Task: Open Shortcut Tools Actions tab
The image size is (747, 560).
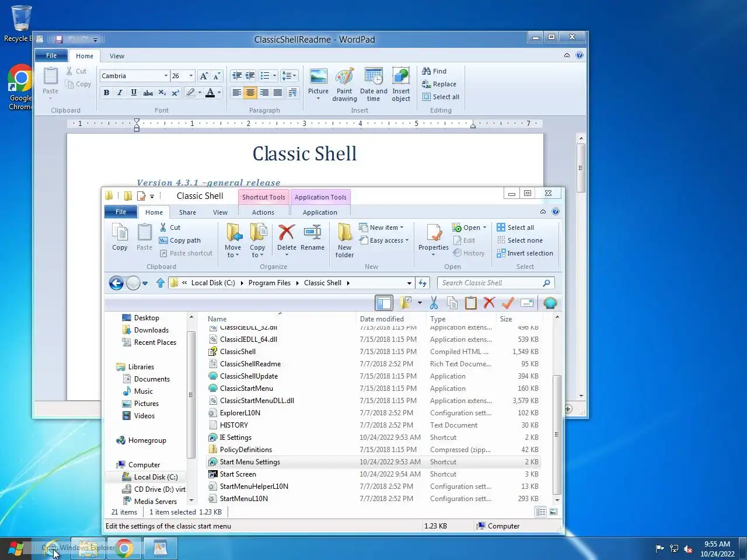Action: pyautogui.click(x=263, y=212)
